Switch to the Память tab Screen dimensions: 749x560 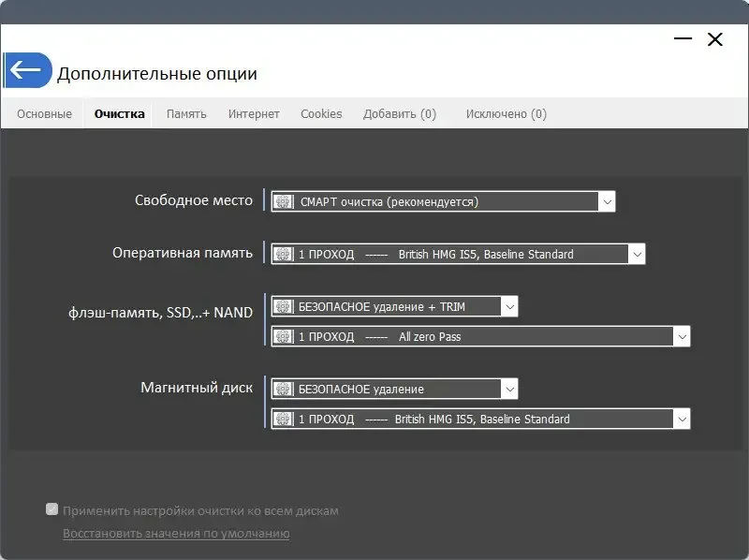[x=185, y=113]
